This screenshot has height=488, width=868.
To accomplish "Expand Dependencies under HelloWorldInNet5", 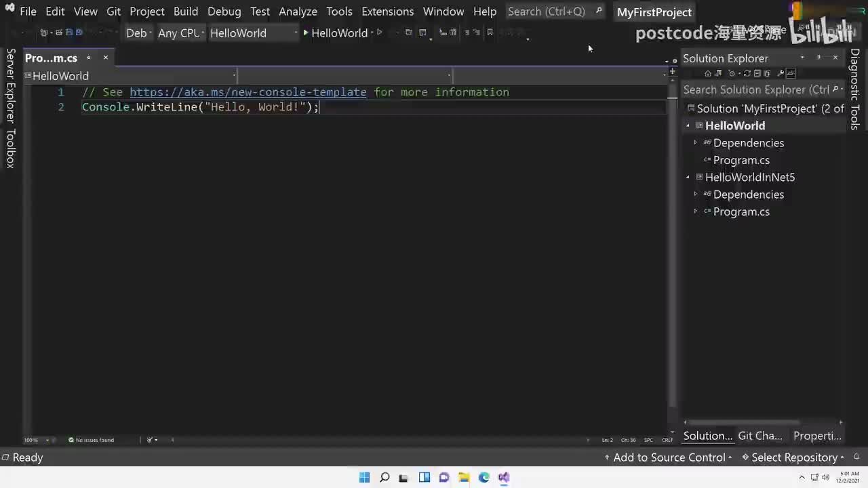I will click(x=695, y=195).
